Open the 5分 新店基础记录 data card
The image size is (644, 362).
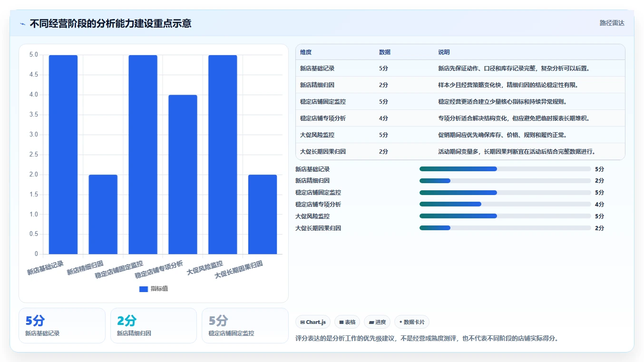click(x=62, y=325)
